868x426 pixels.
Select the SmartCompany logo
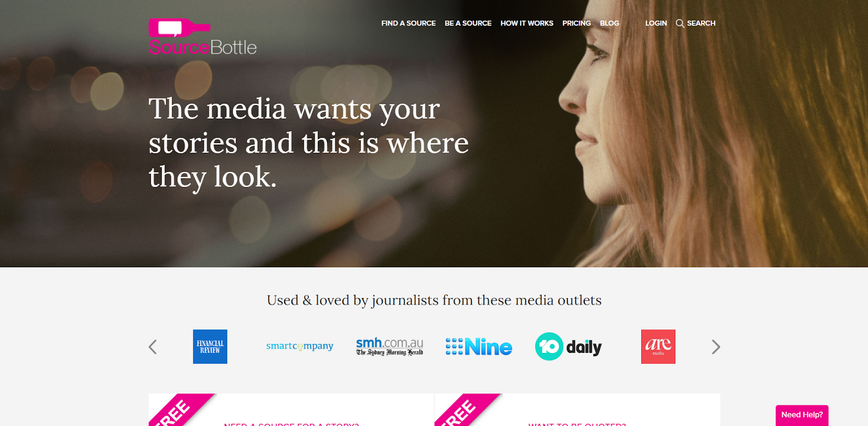click(299, 346)
